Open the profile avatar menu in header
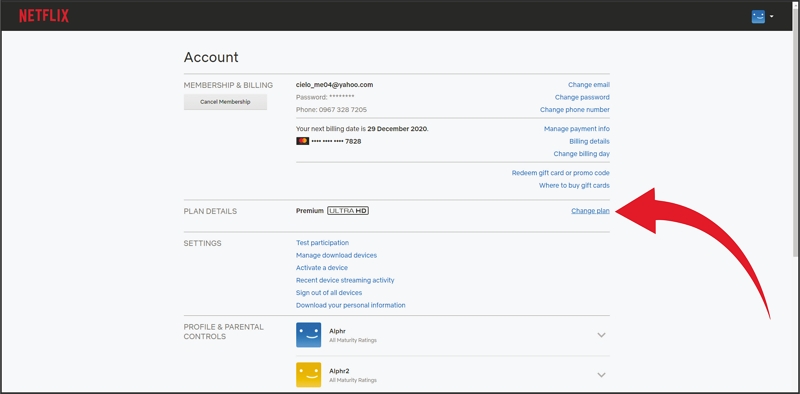 (758, 17)
